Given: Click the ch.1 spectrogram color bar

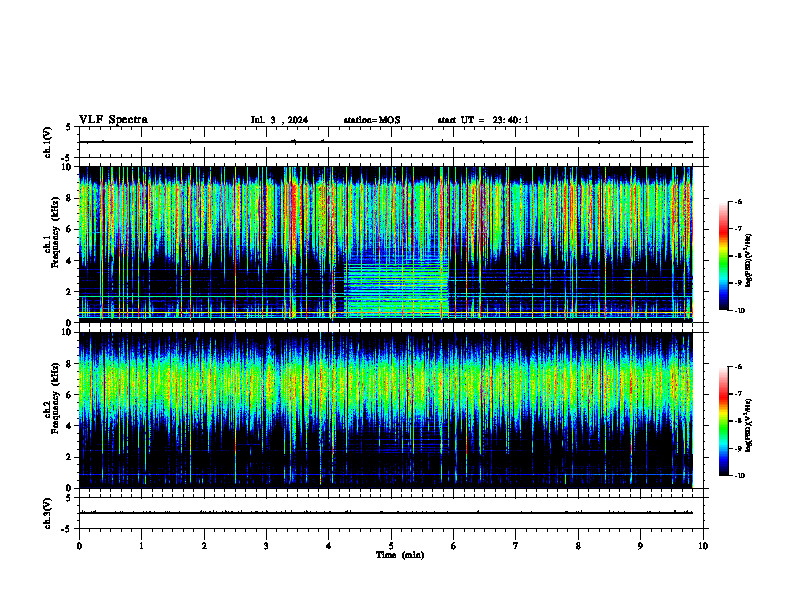Looking at the screenshot, I should click(724, 256).
